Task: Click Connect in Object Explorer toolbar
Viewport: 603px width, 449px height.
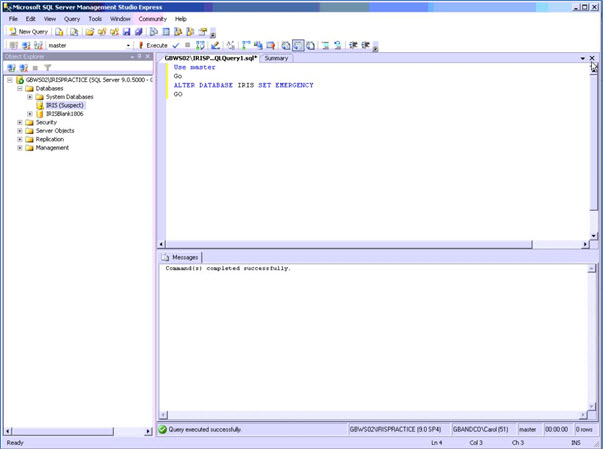Action: pos(11,68)
